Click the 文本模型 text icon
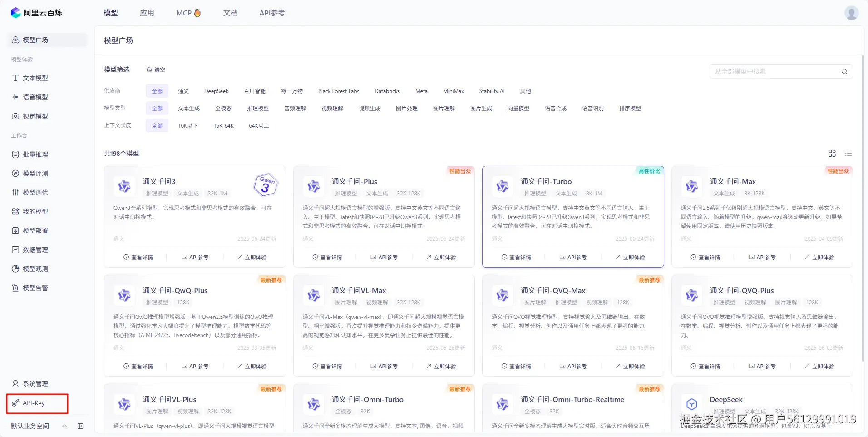The height and width of the screenshot is (437, 868). [15, 78]
